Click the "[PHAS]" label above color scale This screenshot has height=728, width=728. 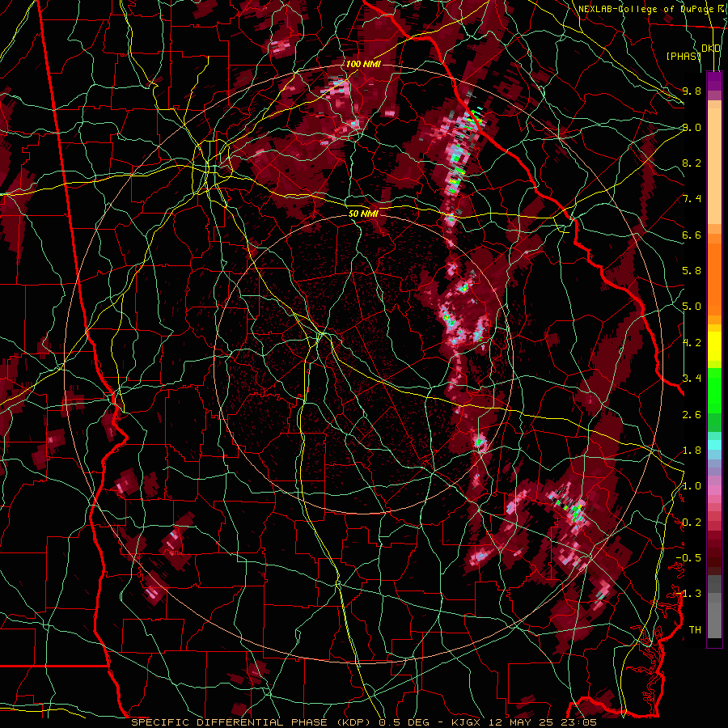pyautogui.click(x=684, y=56)
